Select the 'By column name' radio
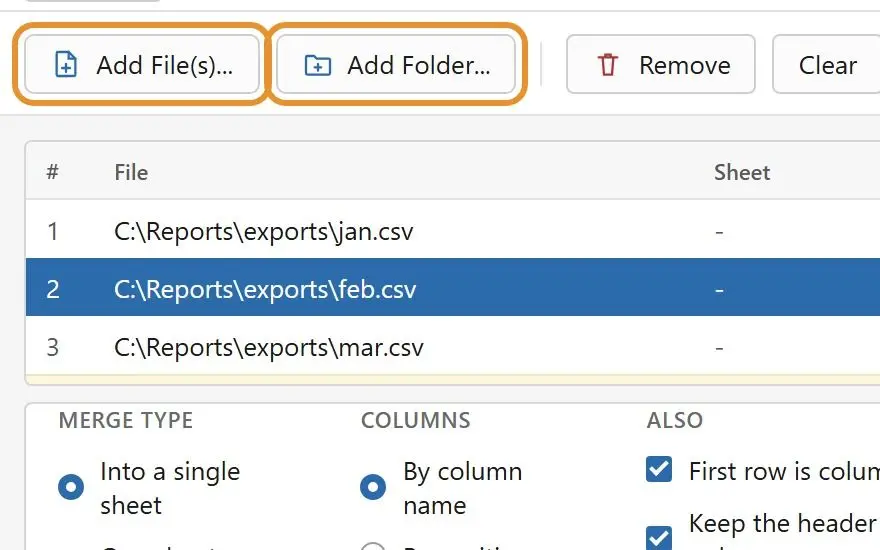The width and height of the screenshot is (880, 550). [373, 487]
